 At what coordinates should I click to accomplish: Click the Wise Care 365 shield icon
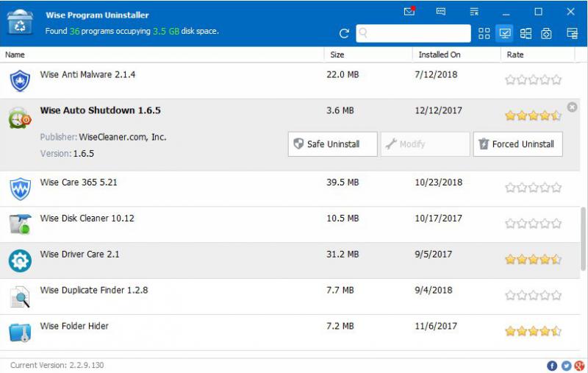(x=20, y=189)
